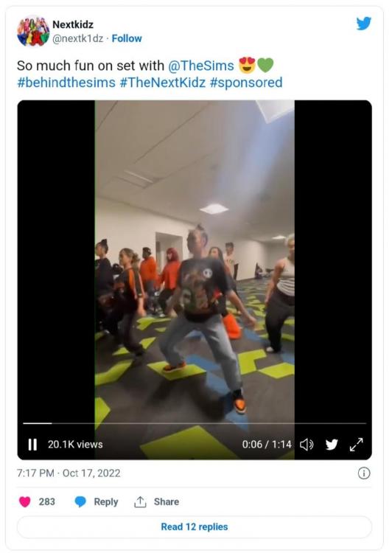Screen dimensions: 392x553
Task: Click the info icon beside the date
Action: [x=364, y=473]
